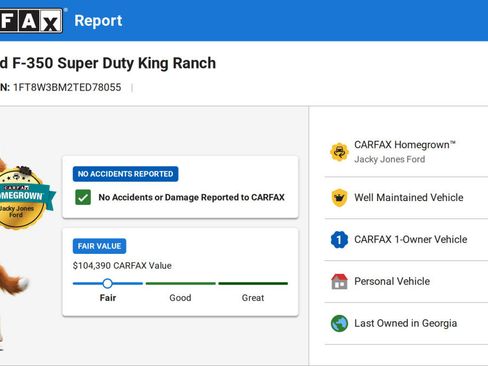
Task: Click the Good segment of value bar
Action: click(x=180, y=284)
